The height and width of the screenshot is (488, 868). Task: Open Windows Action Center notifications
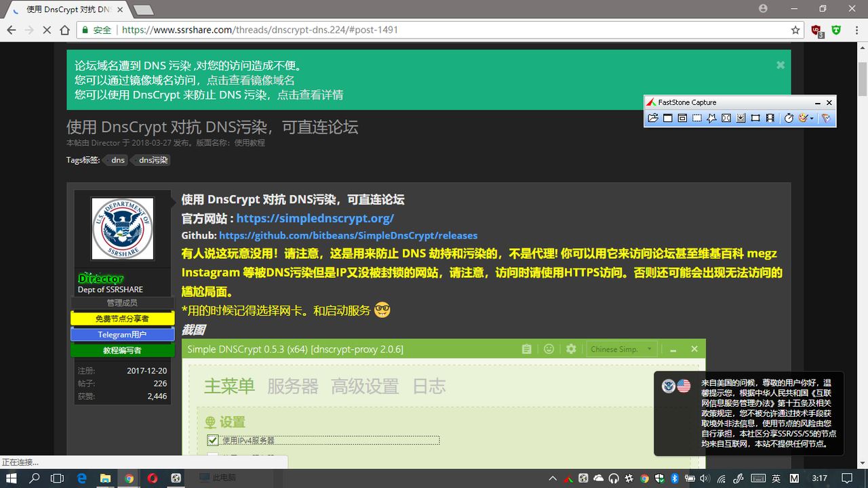[x=847, y=479]
